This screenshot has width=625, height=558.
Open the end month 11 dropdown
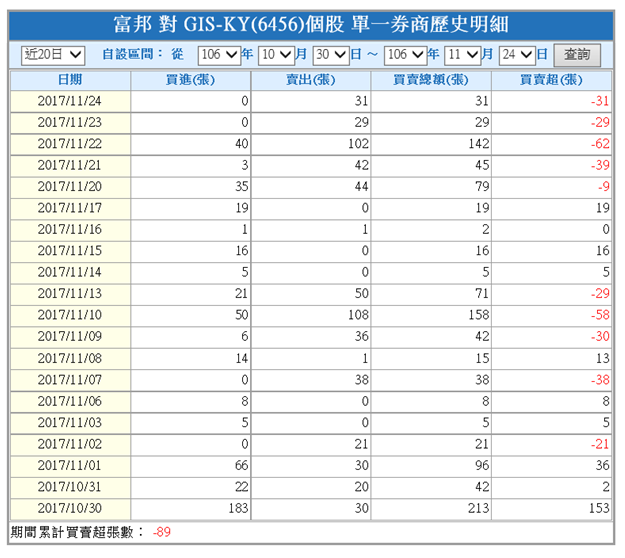pos(462,55)
